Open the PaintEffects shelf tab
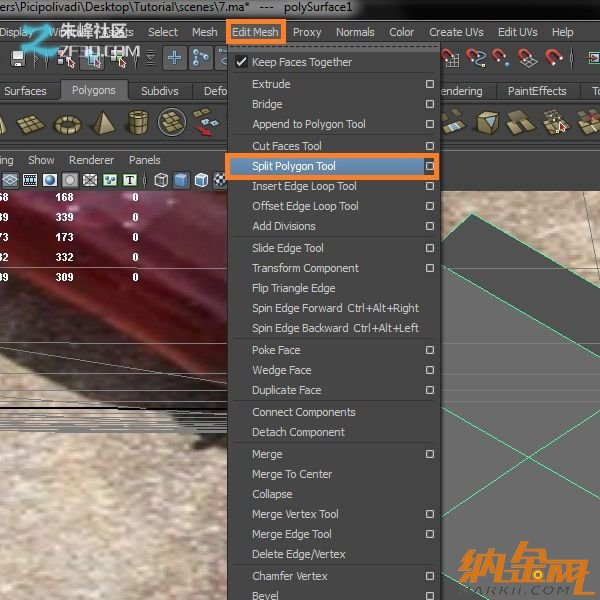Screen dimensions: 600x600 click(537, 91)
